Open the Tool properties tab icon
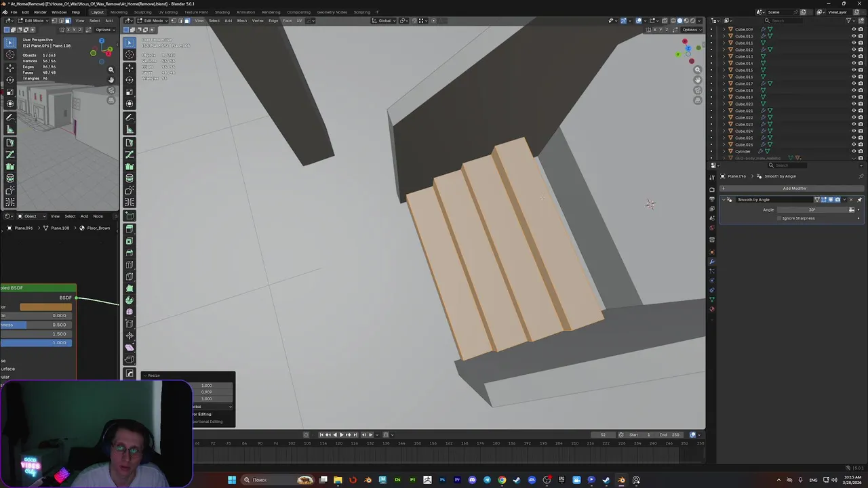 tap(712, 178)
